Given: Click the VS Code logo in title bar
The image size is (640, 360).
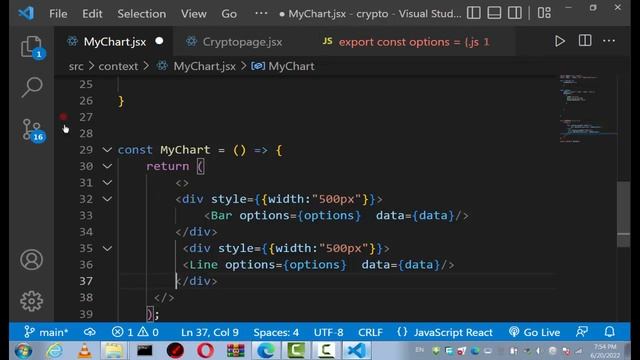Looking at the screenshot, I should click(x=26, y=13).
